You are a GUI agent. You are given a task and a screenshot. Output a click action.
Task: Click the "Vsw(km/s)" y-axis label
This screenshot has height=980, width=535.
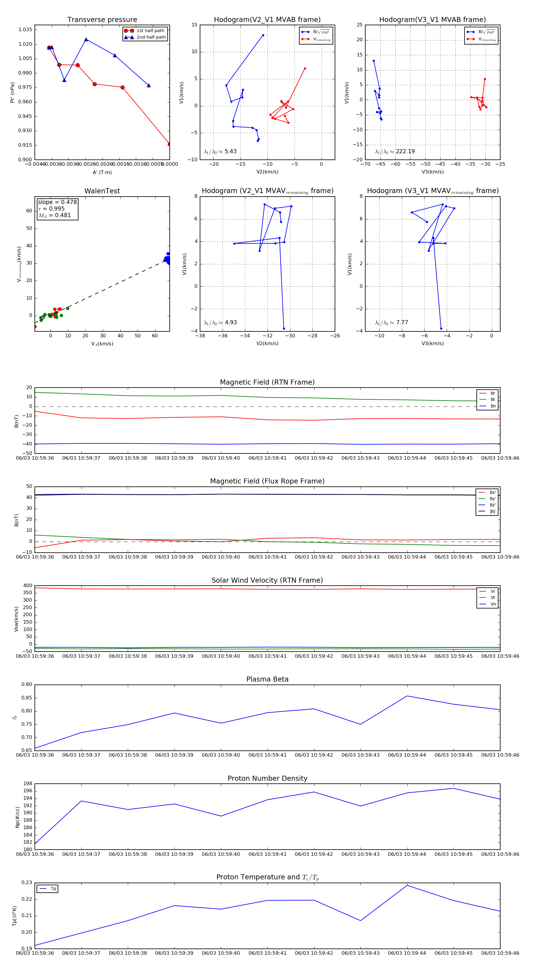(x=16, y=619)
